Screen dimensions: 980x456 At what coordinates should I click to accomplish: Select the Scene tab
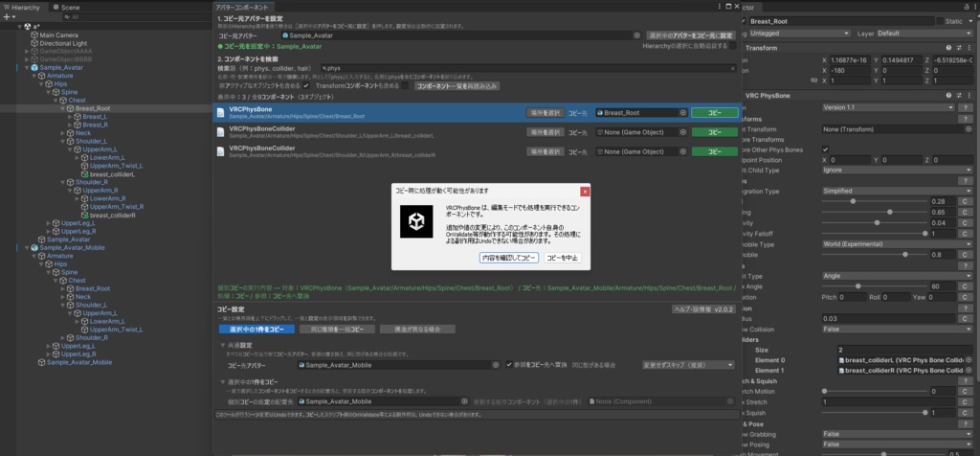pos(66,8)
